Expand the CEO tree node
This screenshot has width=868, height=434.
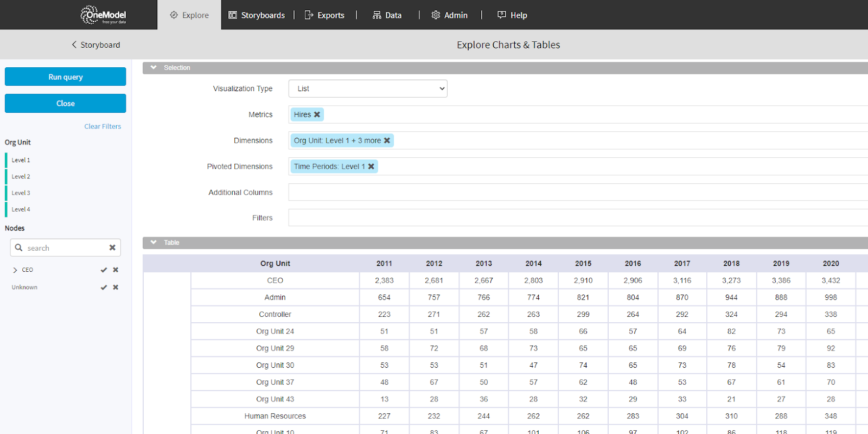coord(15,270)
